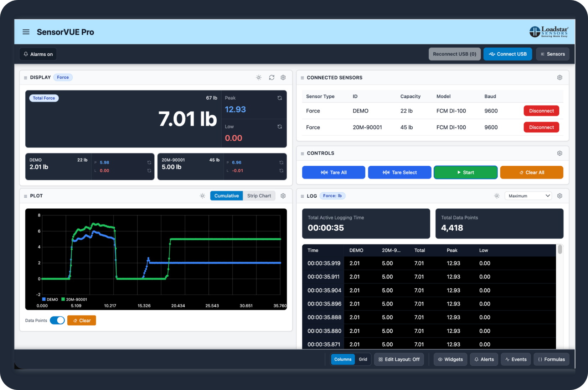Click the Tare Select button
The image size is (588, 390).
(x=399, y=172)
